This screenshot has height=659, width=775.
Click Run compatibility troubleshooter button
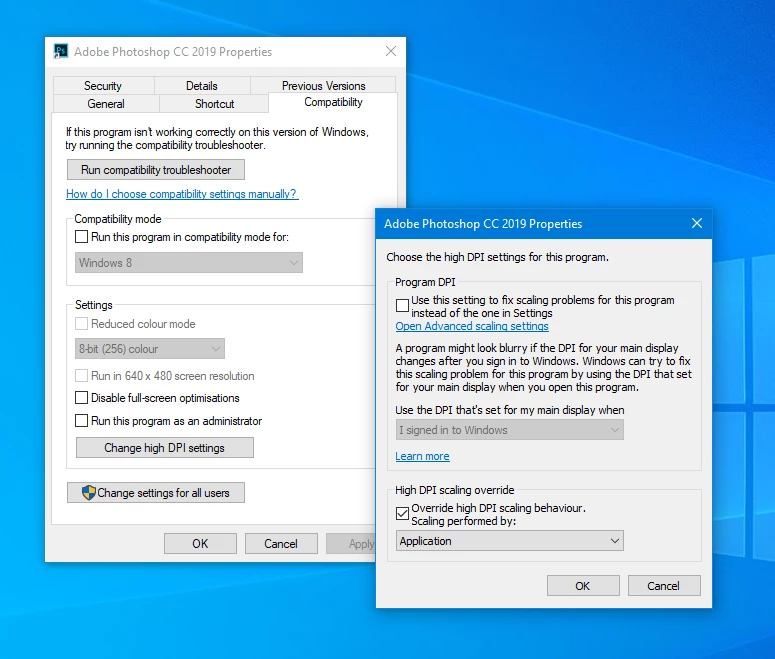point(156,170)
